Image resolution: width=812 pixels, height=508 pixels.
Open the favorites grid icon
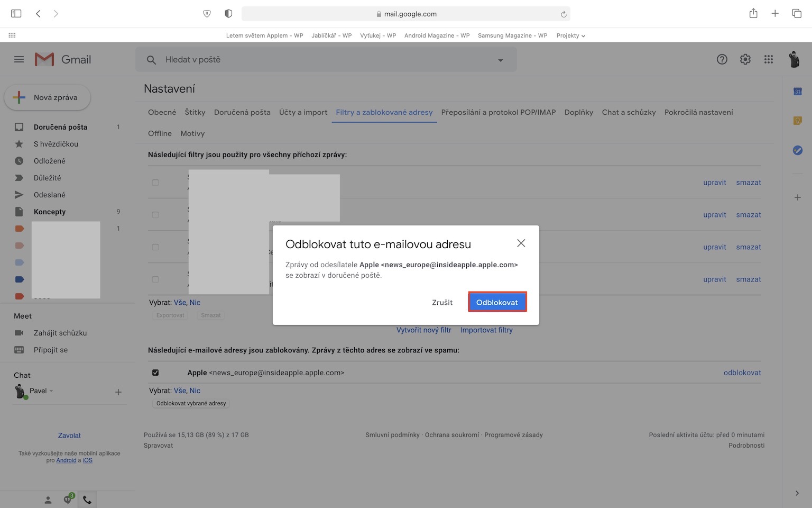12,35
